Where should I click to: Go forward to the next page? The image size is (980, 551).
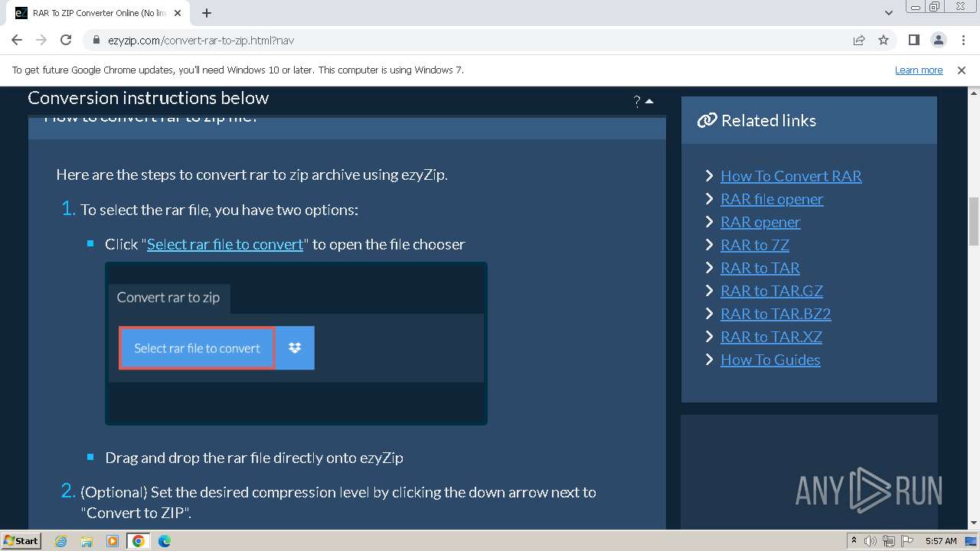tap(41, 40)
